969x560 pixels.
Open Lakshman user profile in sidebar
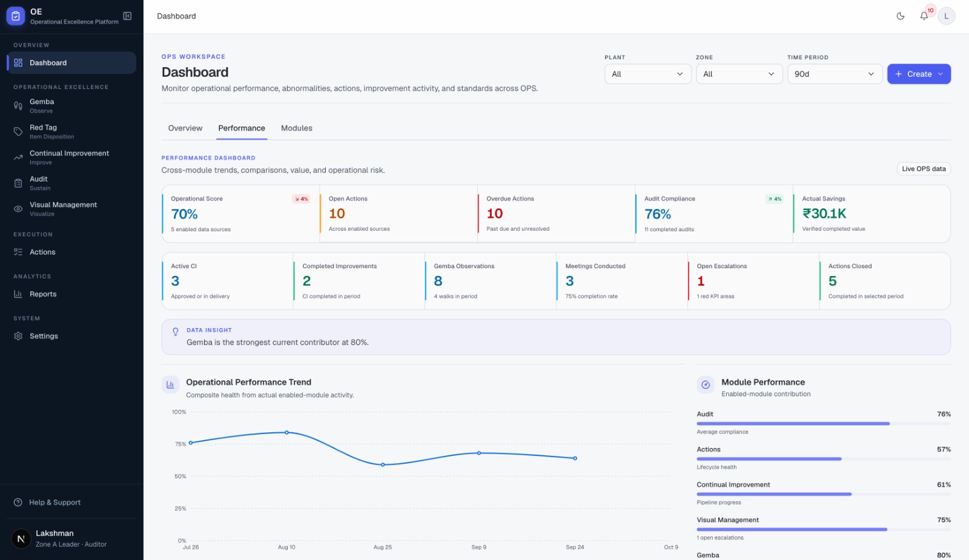tap(71, 538)
